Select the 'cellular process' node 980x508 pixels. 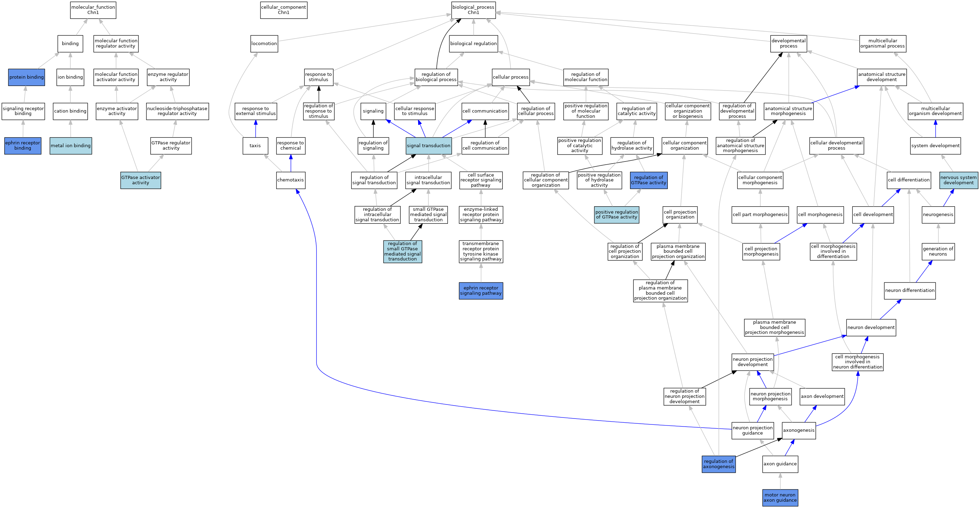pos(510,77)
